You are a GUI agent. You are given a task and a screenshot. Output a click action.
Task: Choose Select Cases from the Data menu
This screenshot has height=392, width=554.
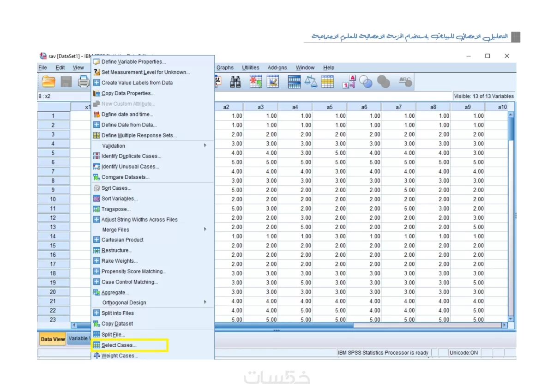click(x=117, y=345)
